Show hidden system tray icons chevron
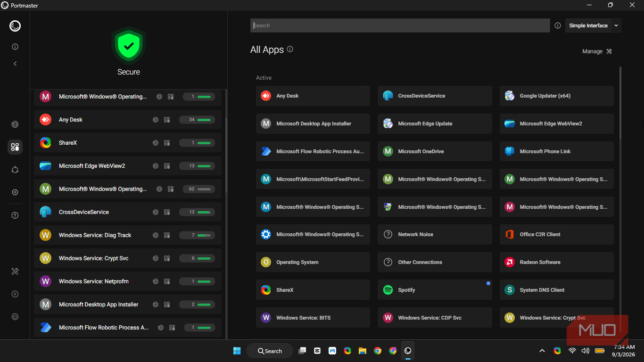 click(542, 351)
